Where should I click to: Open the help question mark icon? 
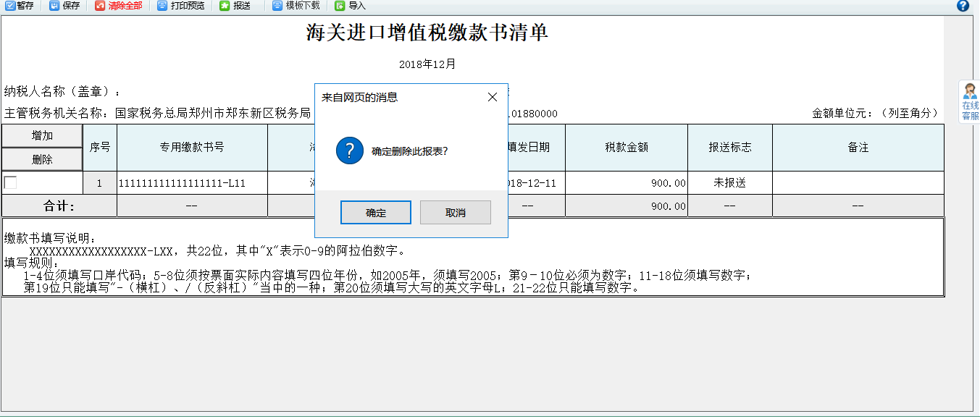tap(964, 7)
